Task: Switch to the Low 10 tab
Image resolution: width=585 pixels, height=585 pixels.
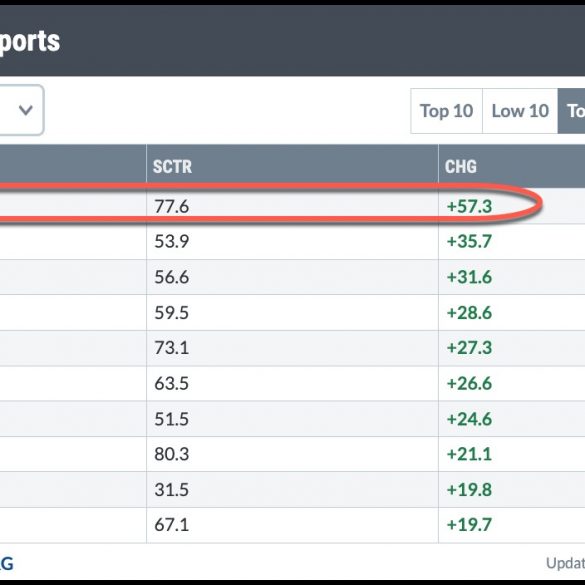Action: click(520, 111)
